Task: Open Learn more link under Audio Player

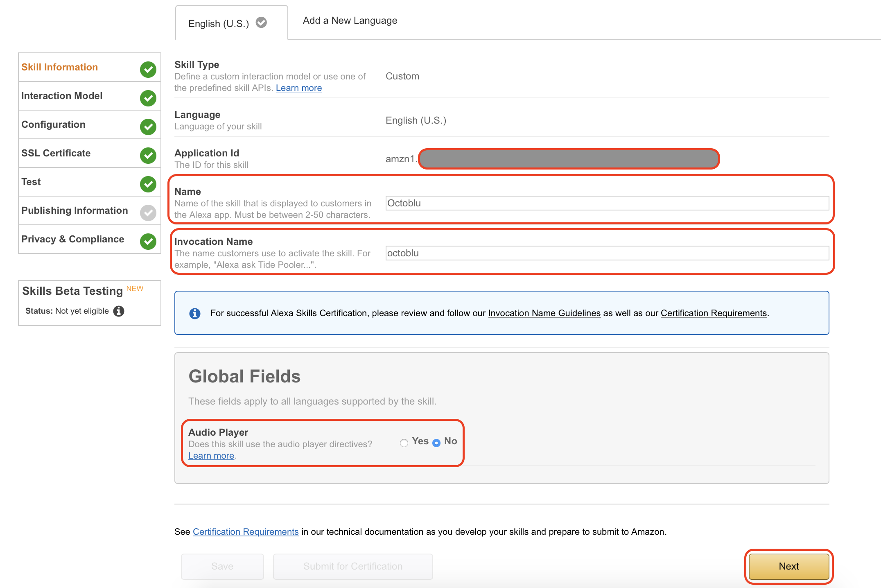Action: (x=211, y=456)
